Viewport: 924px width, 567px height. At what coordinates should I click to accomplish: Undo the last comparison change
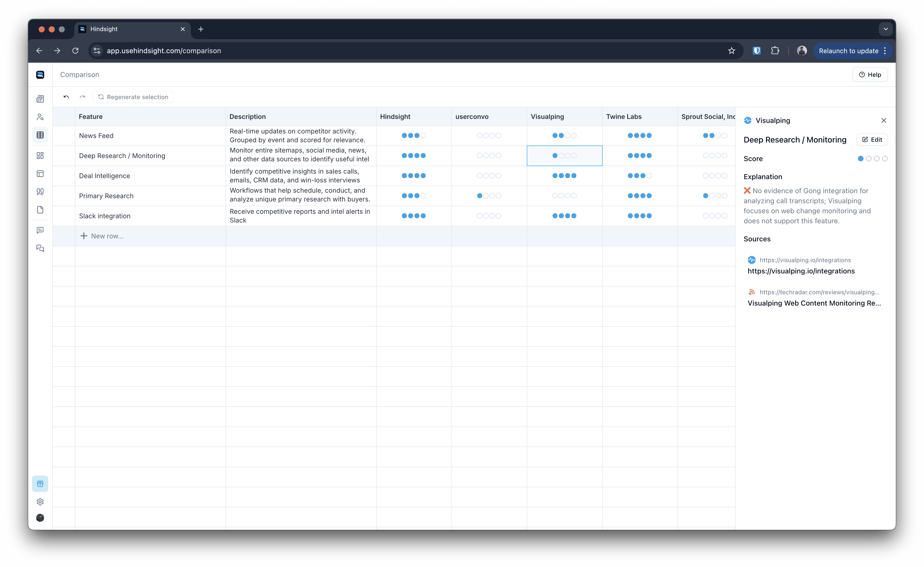(66, 97)
